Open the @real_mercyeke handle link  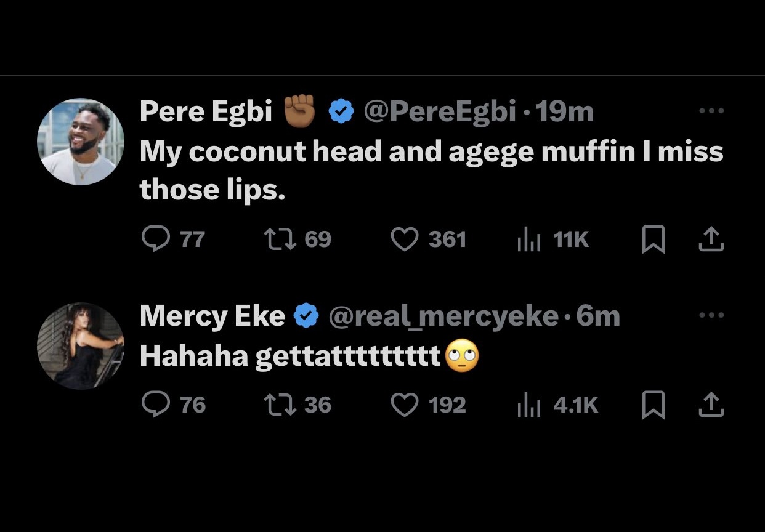click(x=443, y=316)
